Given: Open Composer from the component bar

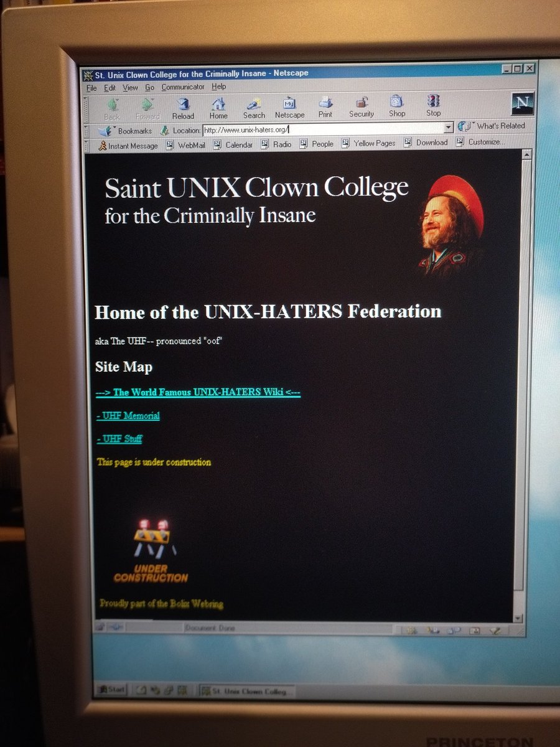Looking at the screenshot, I should click(495, 631).
